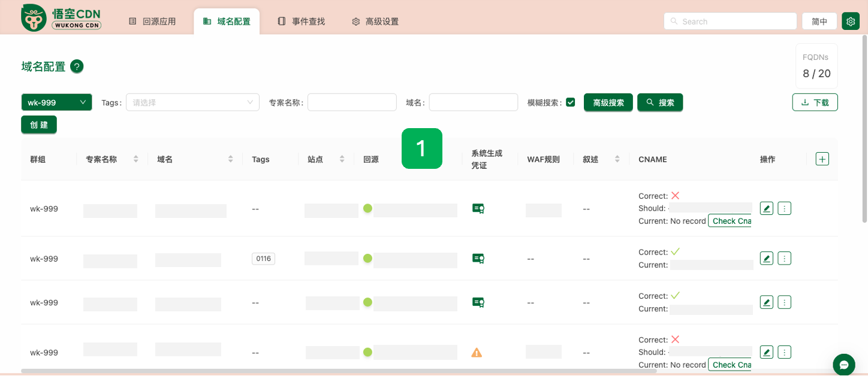868x376 pixels.
Task: Open more actions for the first row
Action: click(784, 208)
